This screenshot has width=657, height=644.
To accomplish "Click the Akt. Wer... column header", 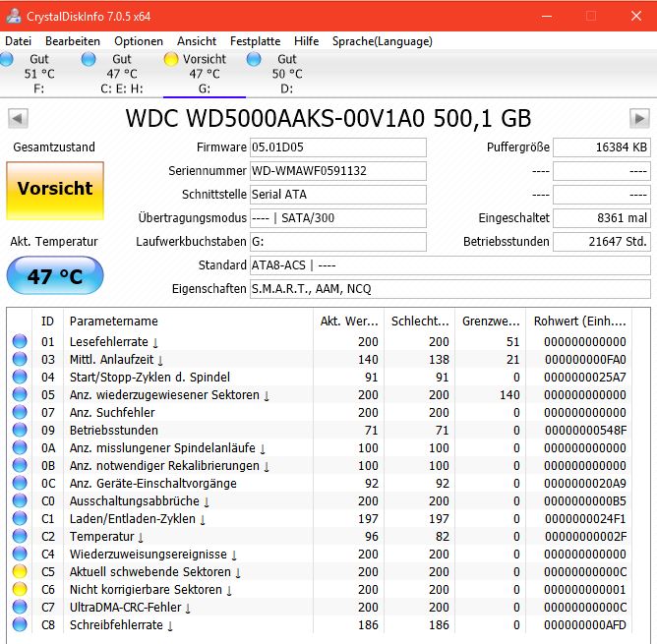I will (x=348, y=322).
